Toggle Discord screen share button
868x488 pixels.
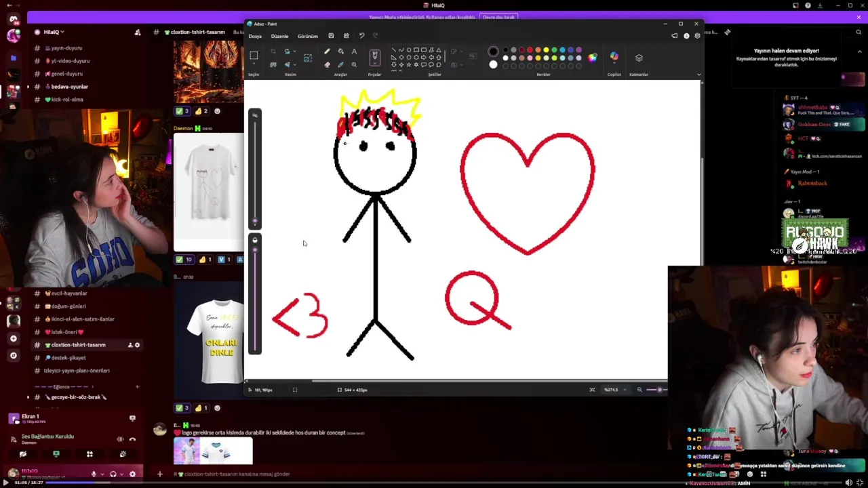pyautogui.click(x=56, y=454)
